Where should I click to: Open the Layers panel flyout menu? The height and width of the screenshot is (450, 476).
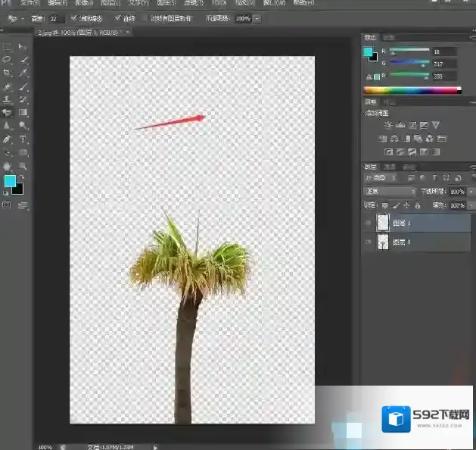[472, 167]
